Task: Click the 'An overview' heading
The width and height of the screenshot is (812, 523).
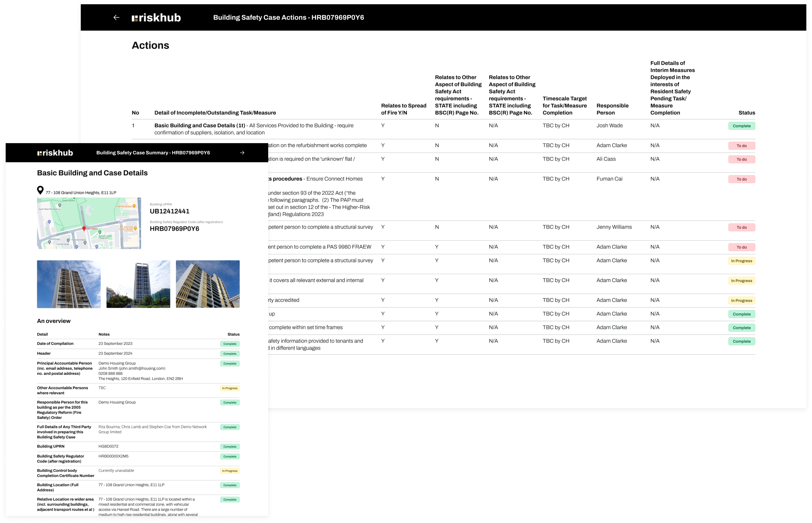Action: click(x=53, y=321)
